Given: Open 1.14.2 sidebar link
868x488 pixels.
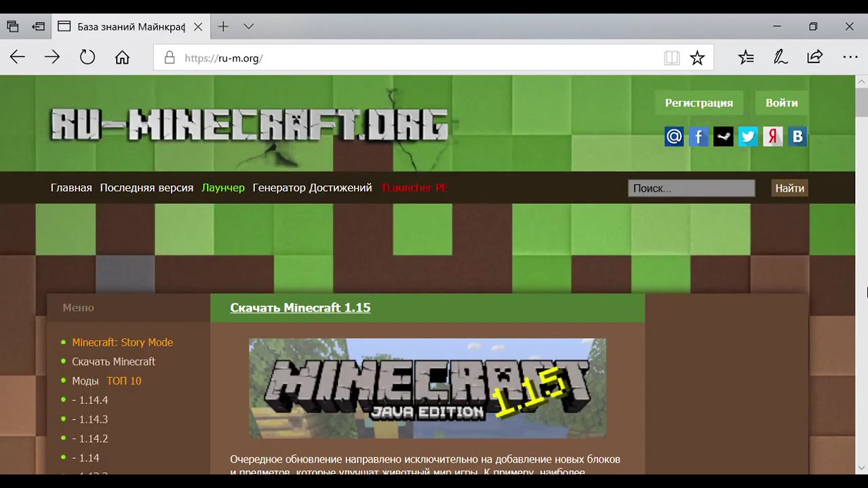Looking at the screenshot, I should [90, 439].
